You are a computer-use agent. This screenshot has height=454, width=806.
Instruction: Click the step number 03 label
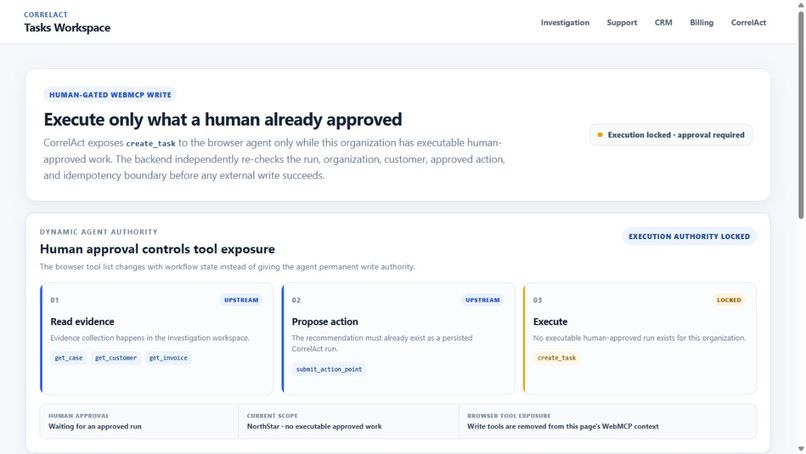pyautogui.click(x=537, y=300)
